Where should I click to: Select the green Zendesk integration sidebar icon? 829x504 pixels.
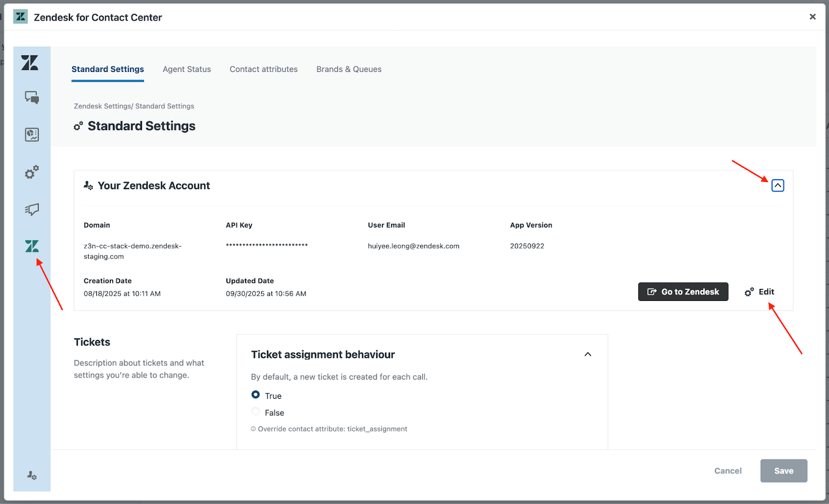point(32,246)
